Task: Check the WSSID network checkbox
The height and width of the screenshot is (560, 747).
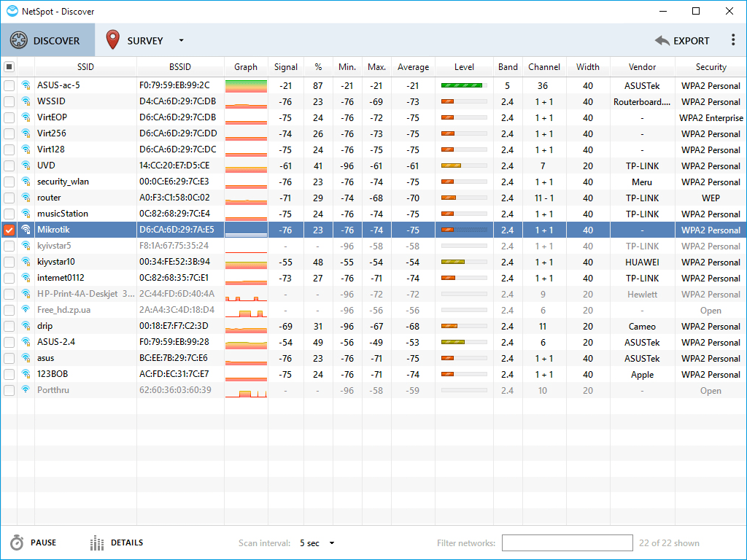Action: pyautogui.click(x=9, y=101)
